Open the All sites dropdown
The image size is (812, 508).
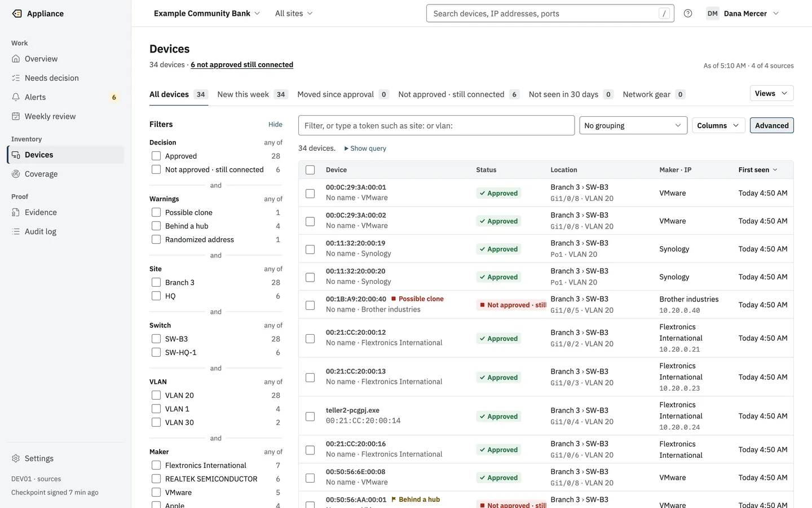[294, 14]
